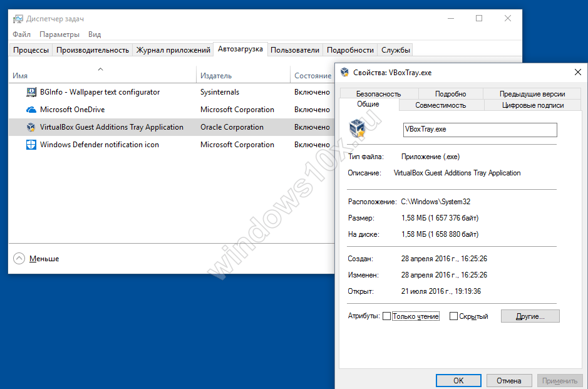The width and height of the screenshot is (588, 389).
Task: Click the BGInfo startup entry icon
Action: click(31, 92)
